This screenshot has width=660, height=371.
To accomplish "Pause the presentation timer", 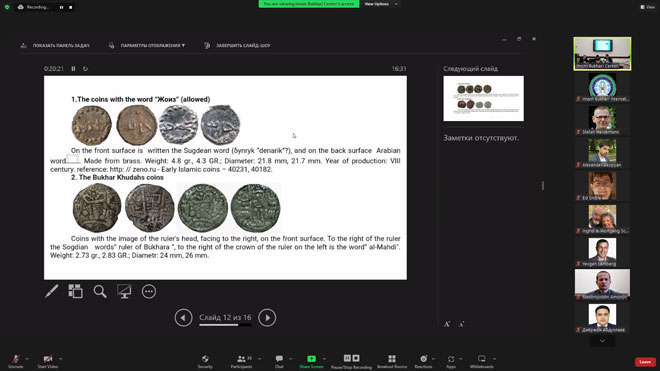I will (73, 69).
